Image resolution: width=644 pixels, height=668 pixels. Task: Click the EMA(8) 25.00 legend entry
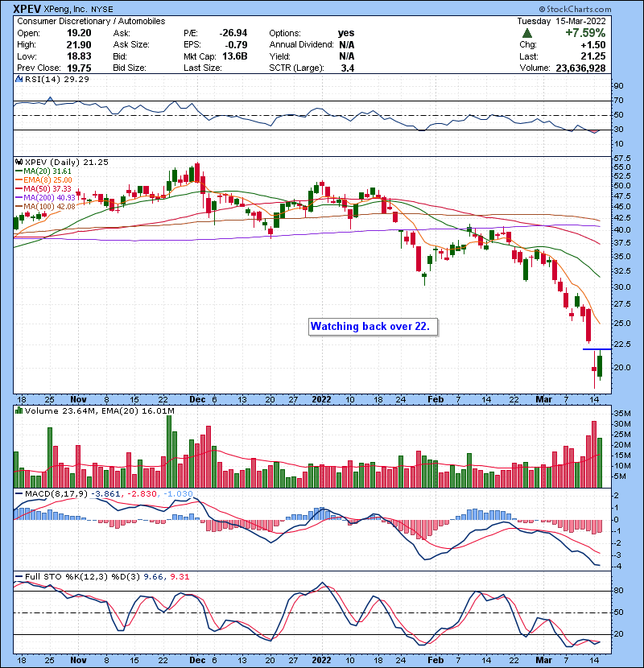(43, 179)
